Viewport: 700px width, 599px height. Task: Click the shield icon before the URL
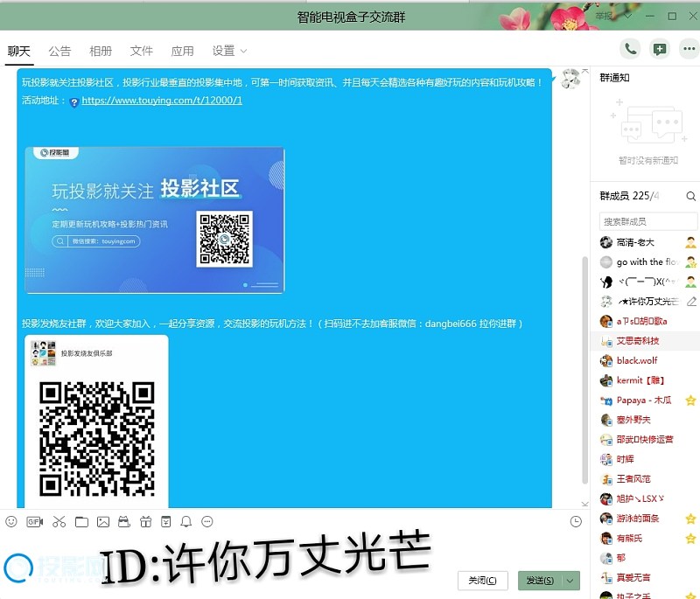point(74,102)
